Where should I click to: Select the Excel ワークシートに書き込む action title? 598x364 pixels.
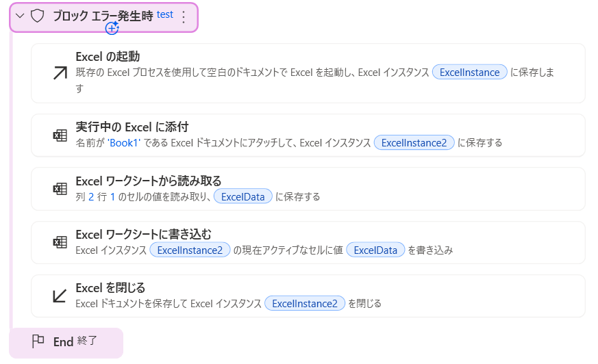(143, 235)
